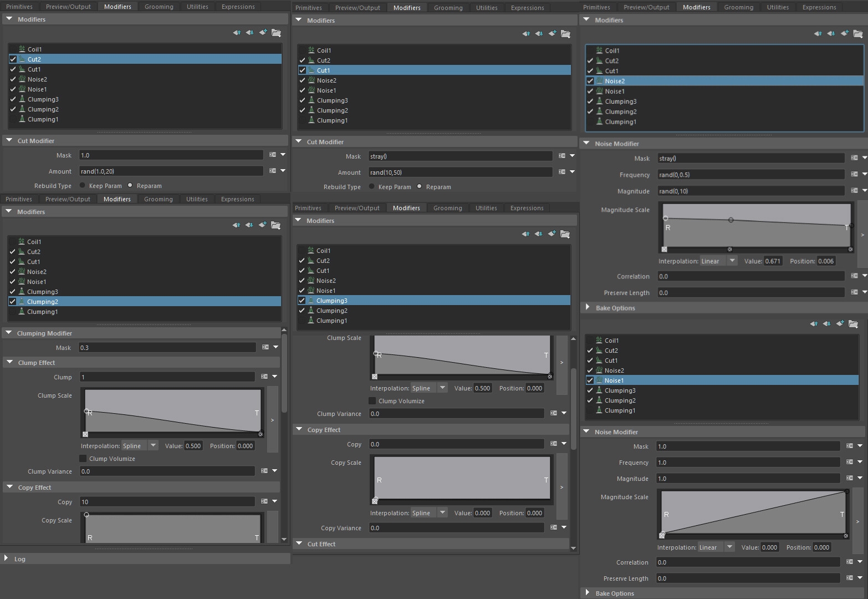Switch to Utilities tab above the Clumping3 panel
This screenshot has height=599, width=868.
[486, 208]
